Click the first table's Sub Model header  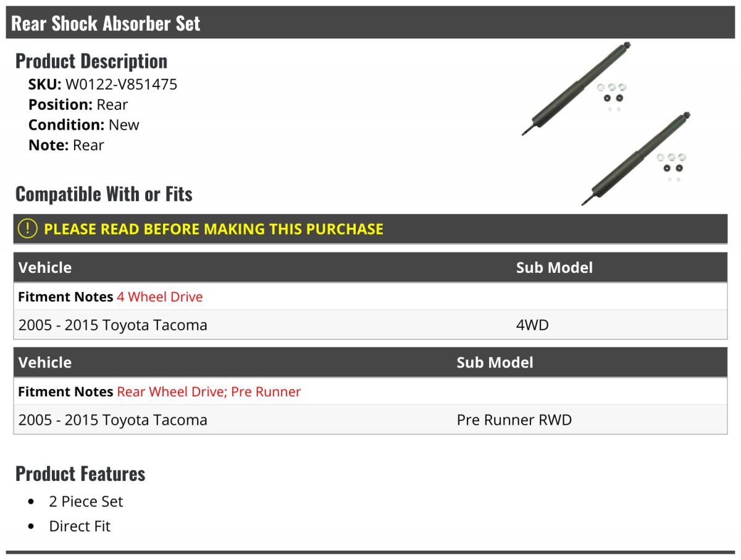[555, 267]
